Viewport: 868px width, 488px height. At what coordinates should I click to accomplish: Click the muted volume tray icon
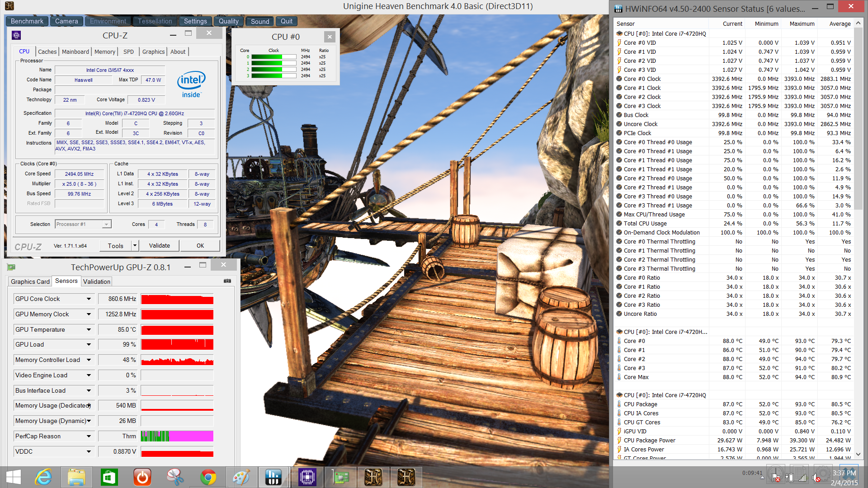click(816, 478)
